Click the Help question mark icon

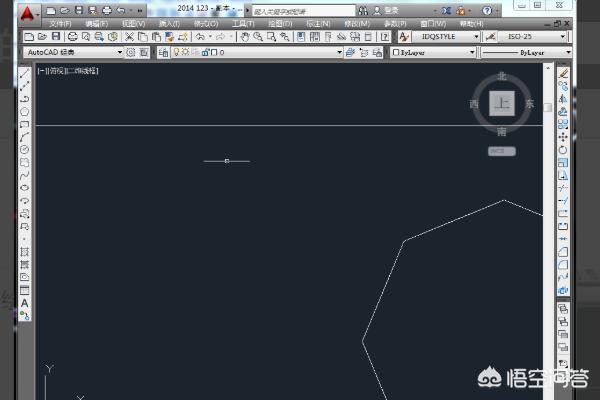point(385,37)
